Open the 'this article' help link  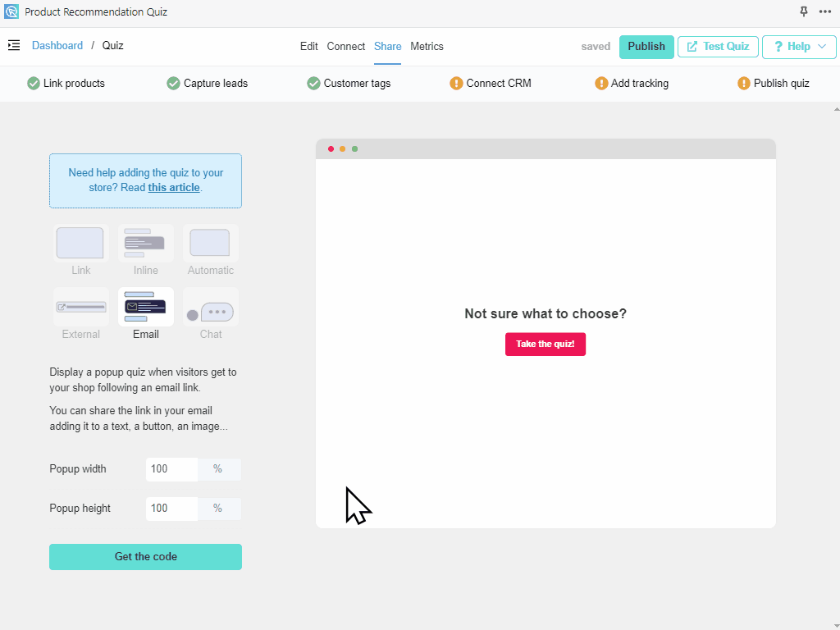pos(174,188)
